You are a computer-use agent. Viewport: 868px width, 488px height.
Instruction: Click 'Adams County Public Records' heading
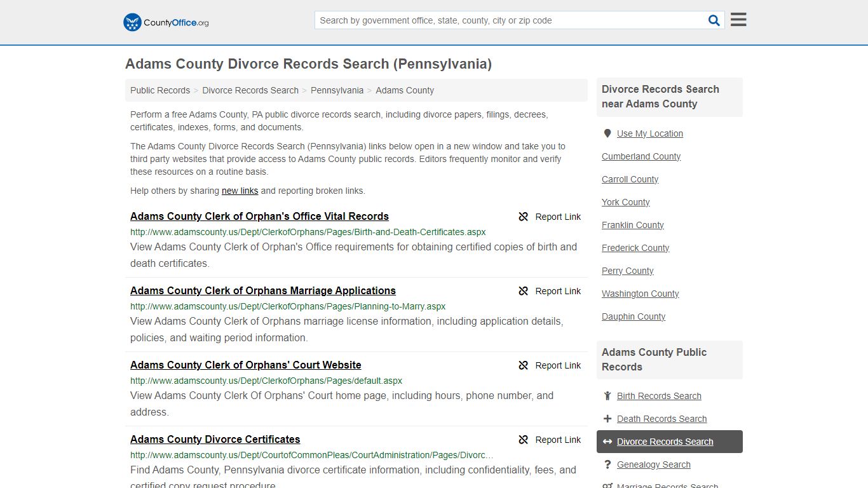click(x=654, y=360)
